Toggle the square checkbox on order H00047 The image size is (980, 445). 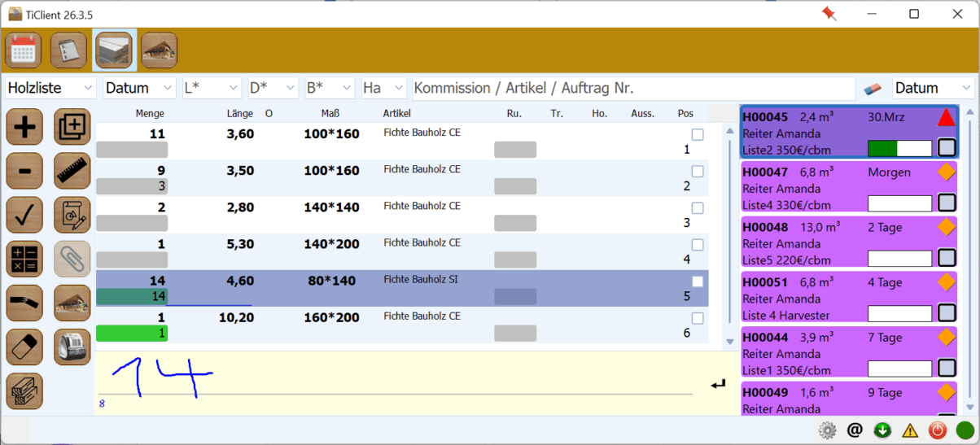[947, 203]
